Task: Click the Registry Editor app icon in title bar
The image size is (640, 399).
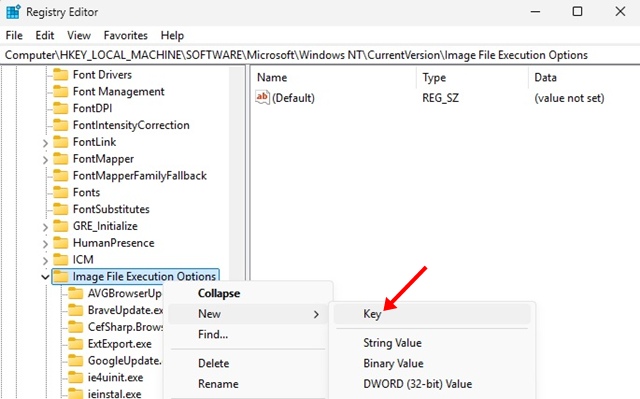Action: click(x=13, y=12)
